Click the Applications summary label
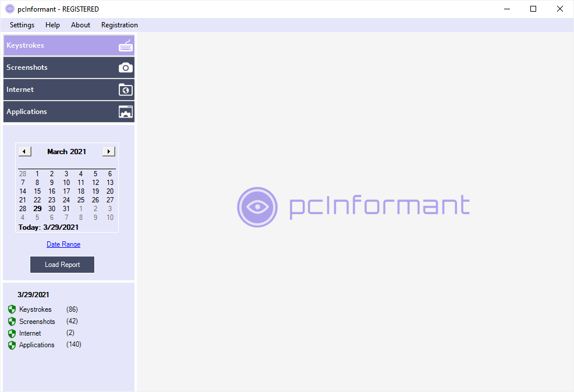574x392 pixels. coord(37,345)
